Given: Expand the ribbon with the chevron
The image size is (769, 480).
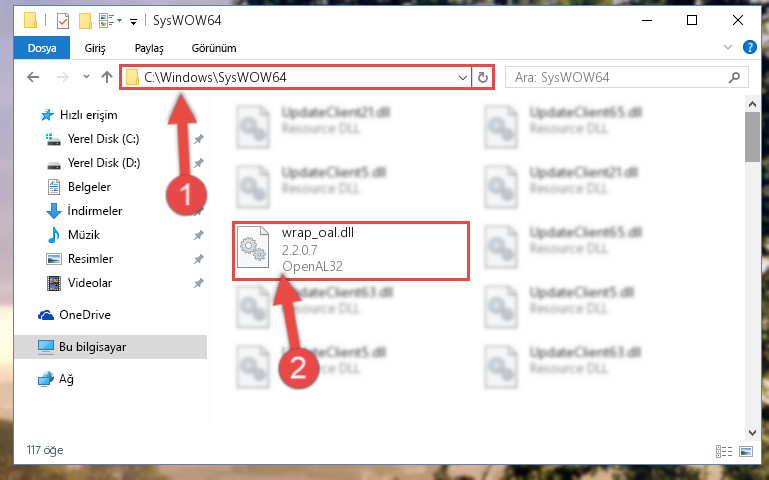Looking at the screenshot, I should coord(728,47).
